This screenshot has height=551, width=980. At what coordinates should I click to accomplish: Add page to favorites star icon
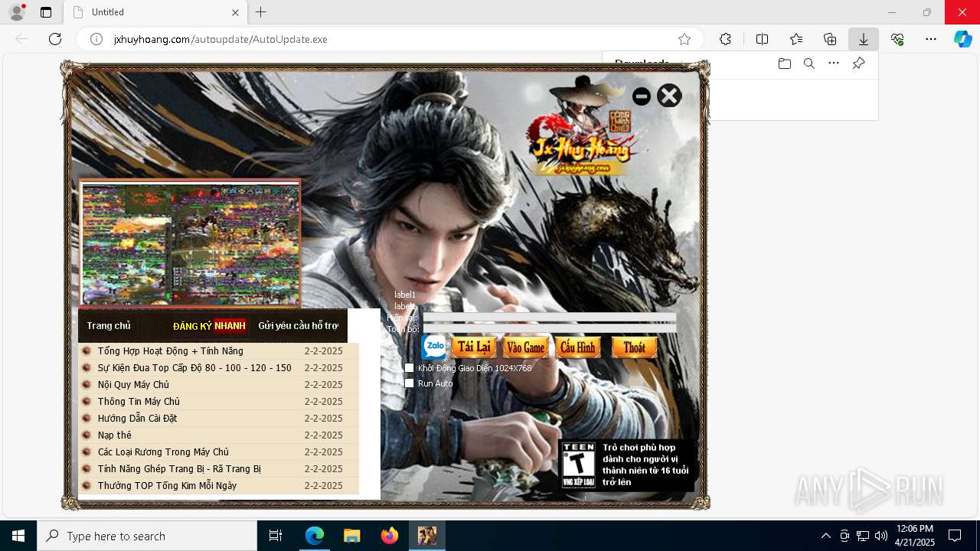(x=684, y=39)
